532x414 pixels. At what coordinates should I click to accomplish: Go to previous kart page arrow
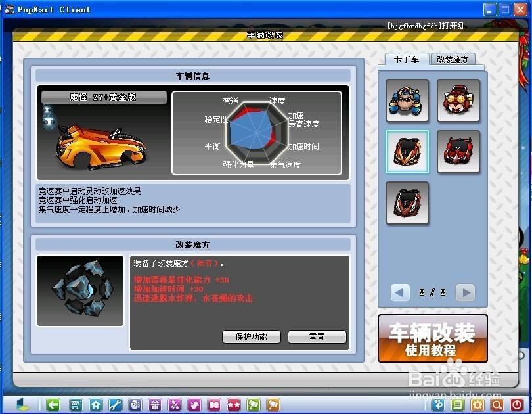pyautogui.click(x=400, y=292)
